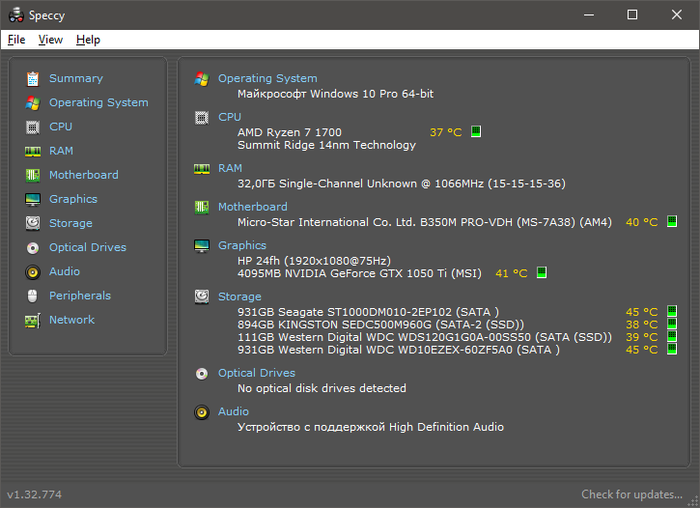700x508 pixels.
Task: Click the GeForce GTX 1050 Ti temperature value
Action: [511, 273]
